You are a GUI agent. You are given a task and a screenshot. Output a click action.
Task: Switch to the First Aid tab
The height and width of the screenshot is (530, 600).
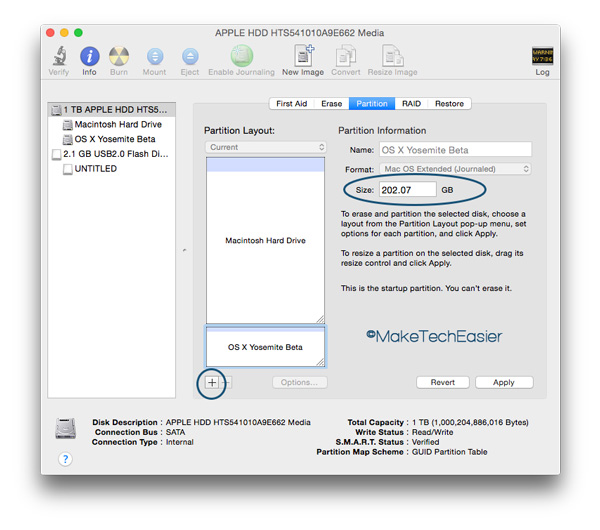click(x=292, y=104)
